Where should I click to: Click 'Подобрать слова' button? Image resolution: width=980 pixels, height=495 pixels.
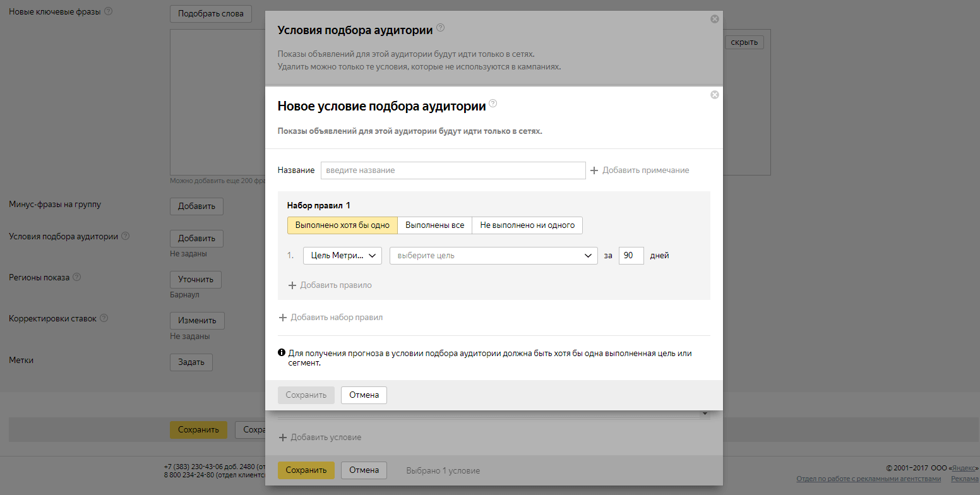[x=210, y=13]
